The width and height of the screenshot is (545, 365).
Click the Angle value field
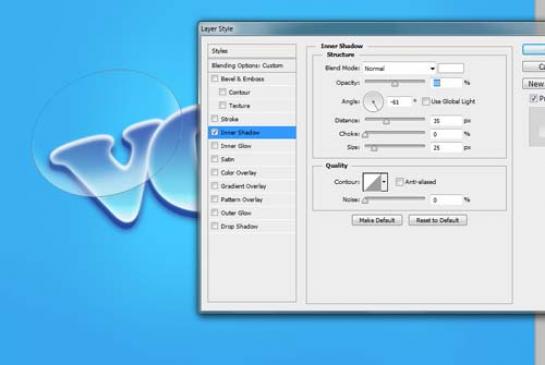pos(400,102)
